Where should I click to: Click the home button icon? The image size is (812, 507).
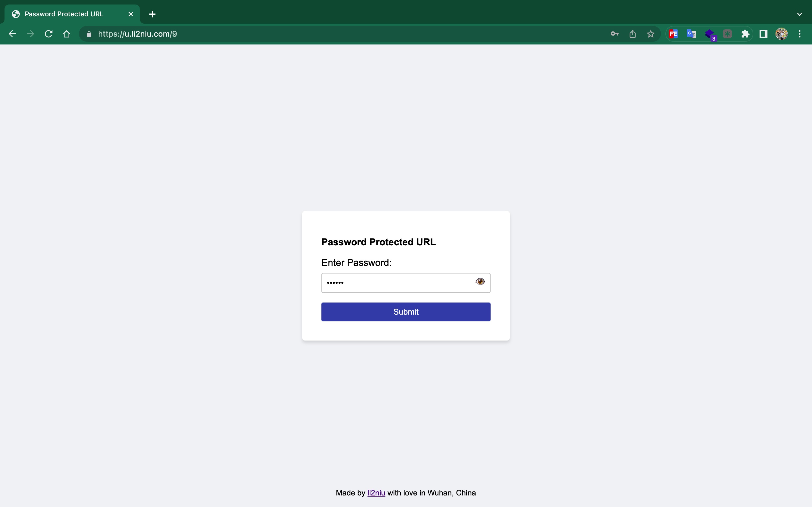67,34
